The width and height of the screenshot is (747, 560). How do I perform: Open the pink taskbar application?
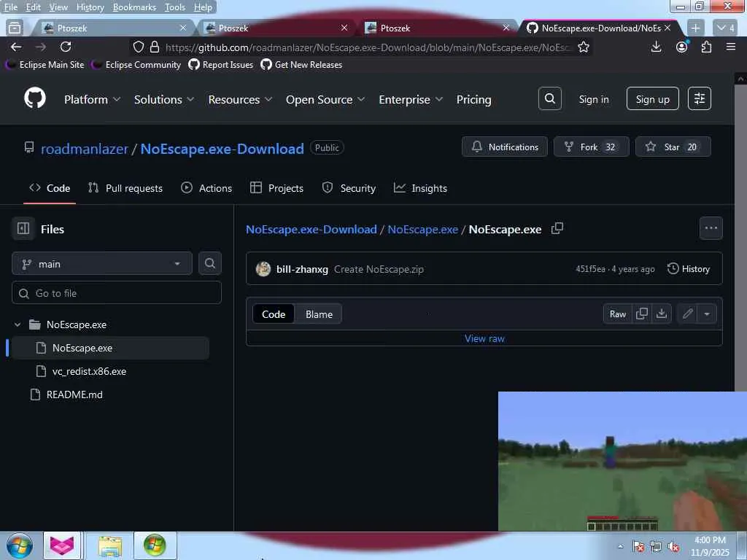click(63, 545)
